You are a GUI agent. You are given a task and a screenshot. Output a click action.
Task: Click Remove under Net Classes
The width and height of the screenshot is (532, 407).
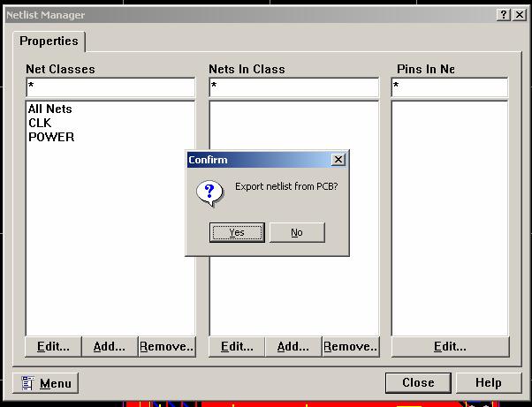pyautogui.click(x=167, y=347)
